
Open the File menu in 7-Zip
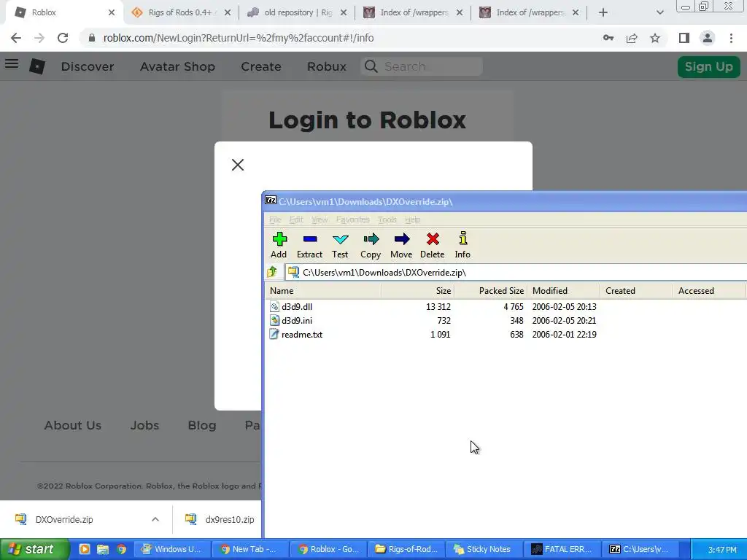(275, 219)
